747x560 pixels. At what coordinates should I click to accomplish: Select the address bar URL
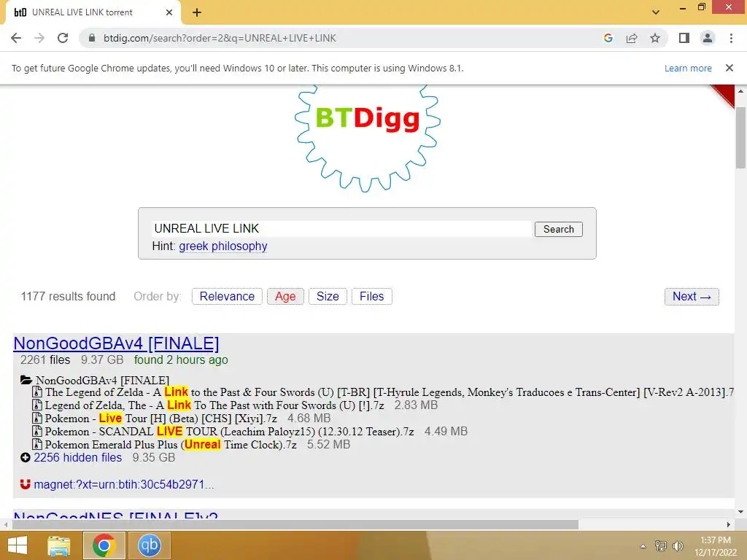(x=220, y=38)
